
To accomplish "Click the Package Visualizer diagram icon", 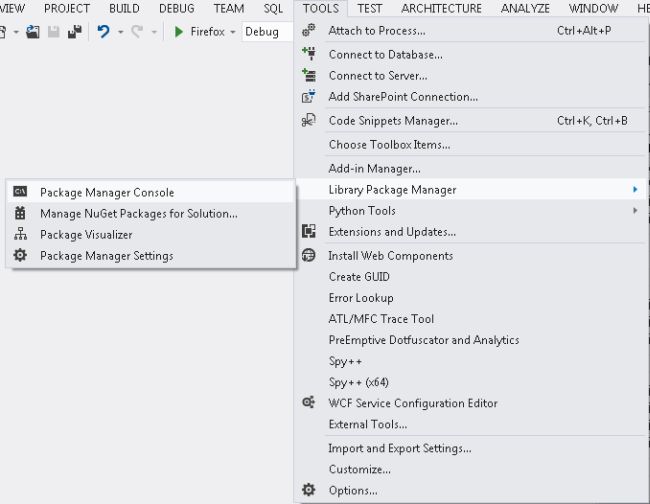I will coord(20,234).
